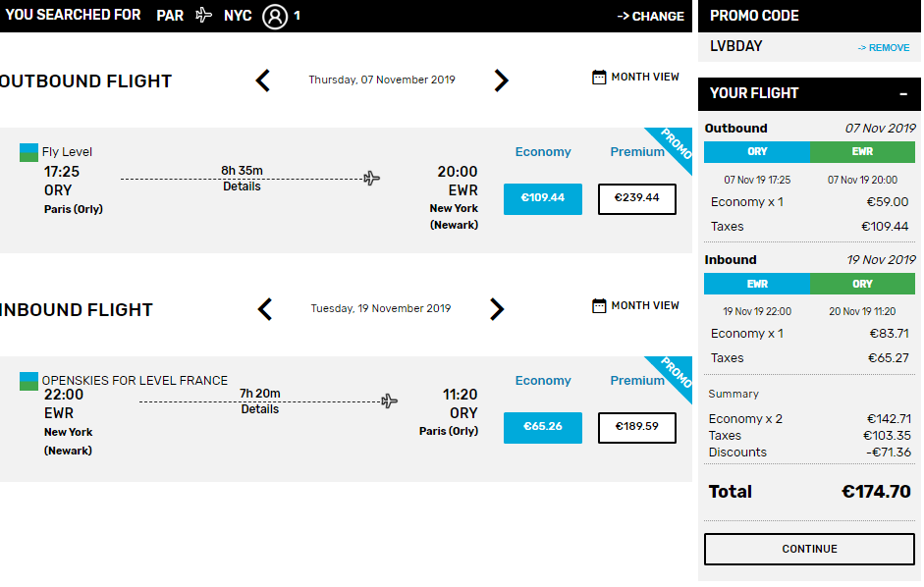Go to next outbound flight date
Image resolution: width=924 pixels, height=587 pixels.
(501, 80)
